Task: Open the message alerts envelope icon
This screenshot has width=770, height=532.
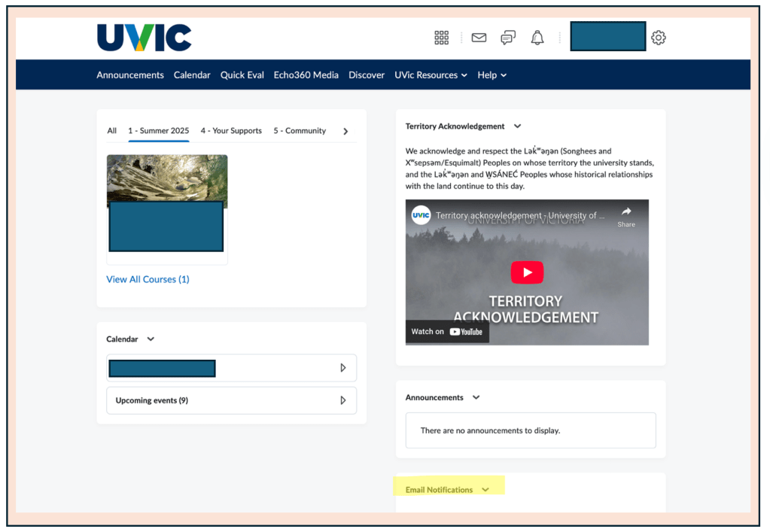Action: 479,38
